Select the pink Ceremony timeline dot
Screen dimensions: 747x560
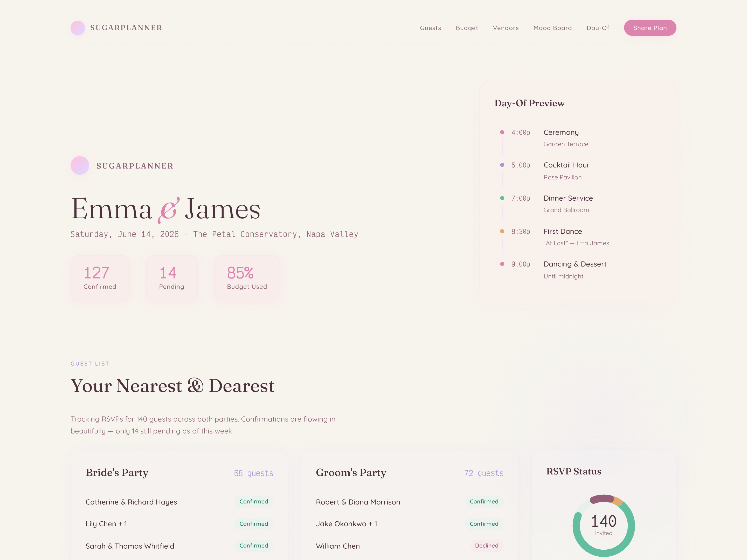click(x=502, y=133)
